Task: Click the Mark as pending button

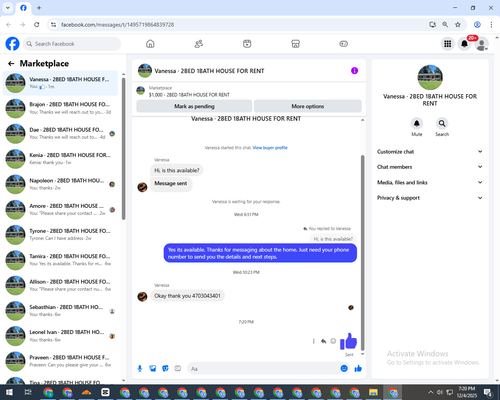Action: [194, 106]
